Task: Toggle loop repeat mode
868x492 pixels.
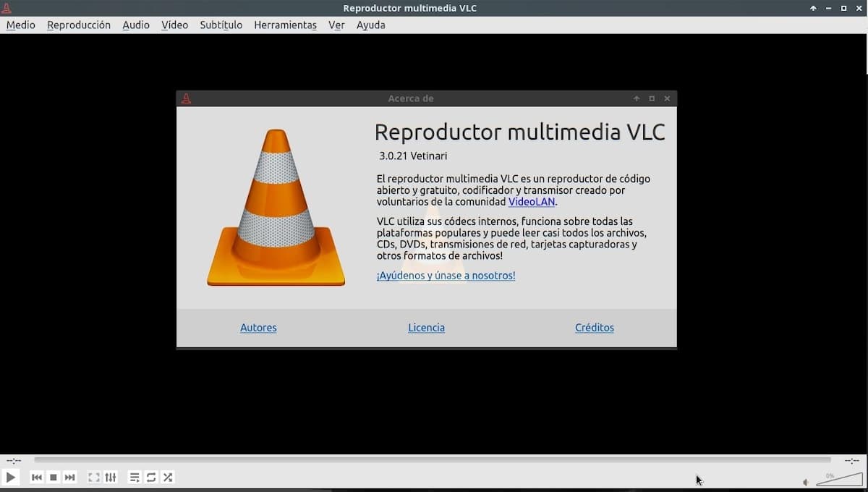Action: (151, 478)
